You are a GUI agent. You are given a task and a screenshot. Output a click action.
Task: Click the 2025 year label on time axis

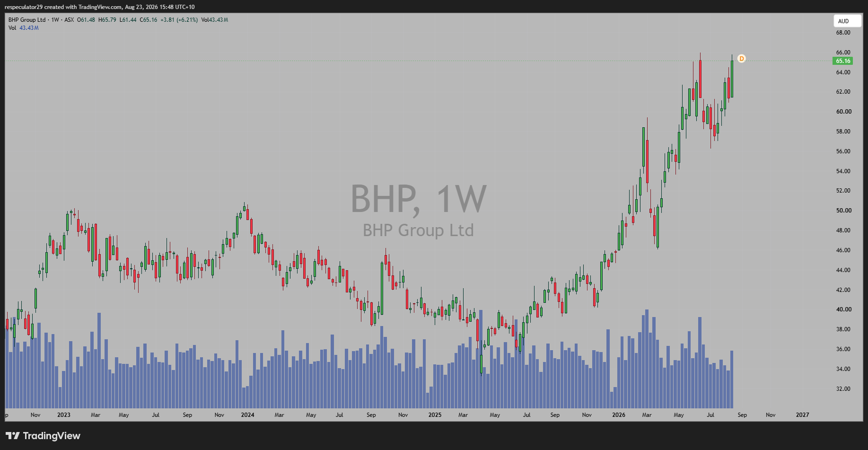coord(435,415)
